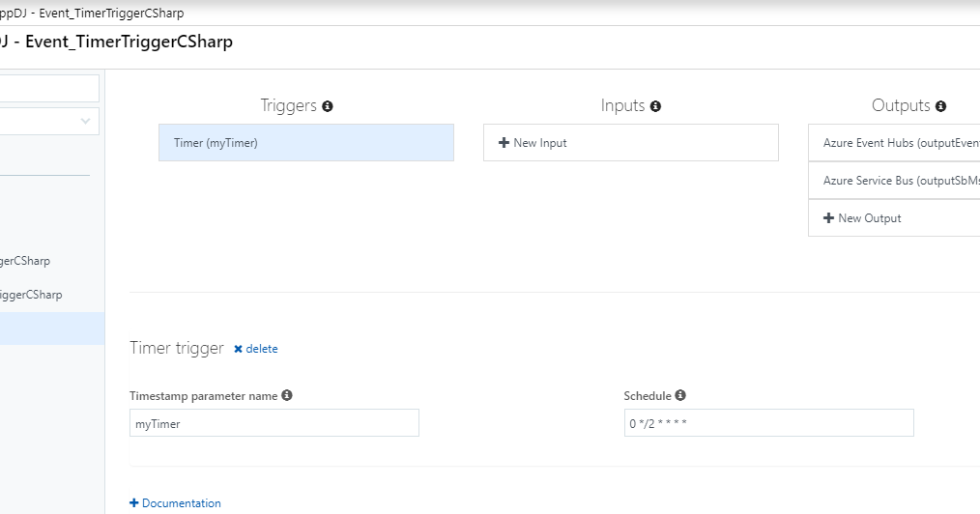
Task: Click the search box atop the sidebar
Action: point(49,88)
